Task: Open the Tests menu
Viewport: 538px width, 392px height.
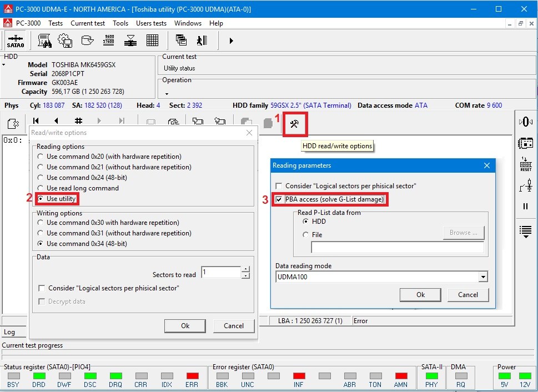Action: (x=56, y=23)
